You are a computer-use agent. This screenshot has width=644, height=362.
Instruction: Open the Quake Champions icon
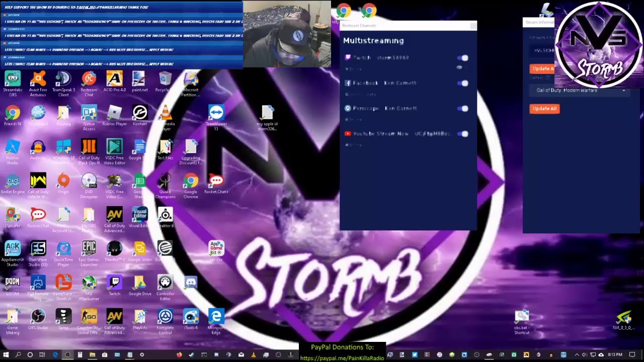tap(165, 187)
